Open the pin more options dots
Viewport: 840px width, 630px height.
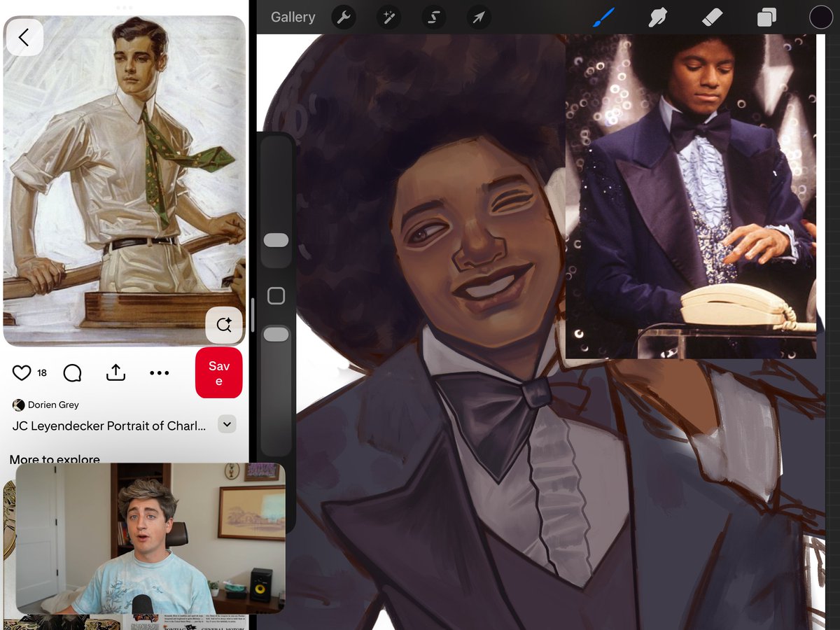[x=160, y=373]
